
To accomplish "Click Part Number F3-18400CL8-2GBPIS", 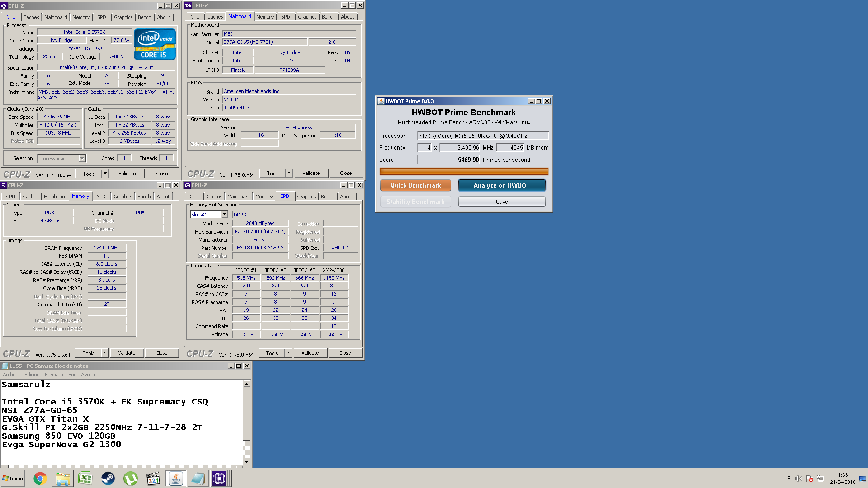I will tap(260, 248).
